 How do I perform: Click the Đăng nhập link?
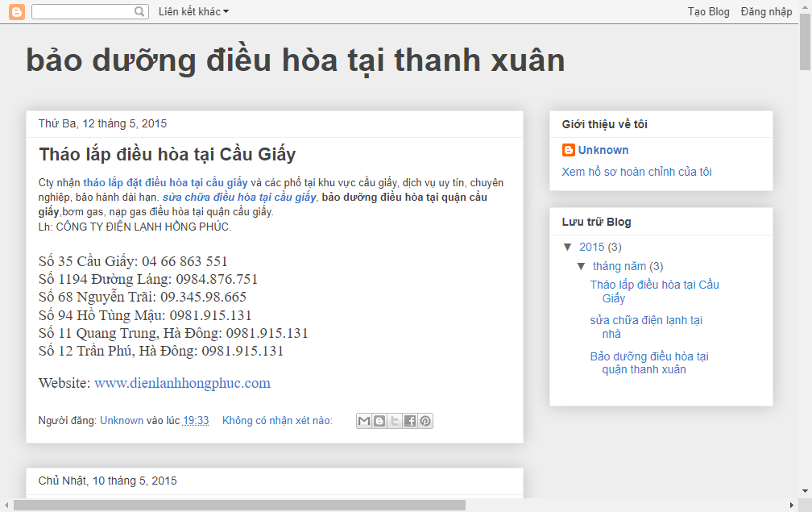pos(766,11)
